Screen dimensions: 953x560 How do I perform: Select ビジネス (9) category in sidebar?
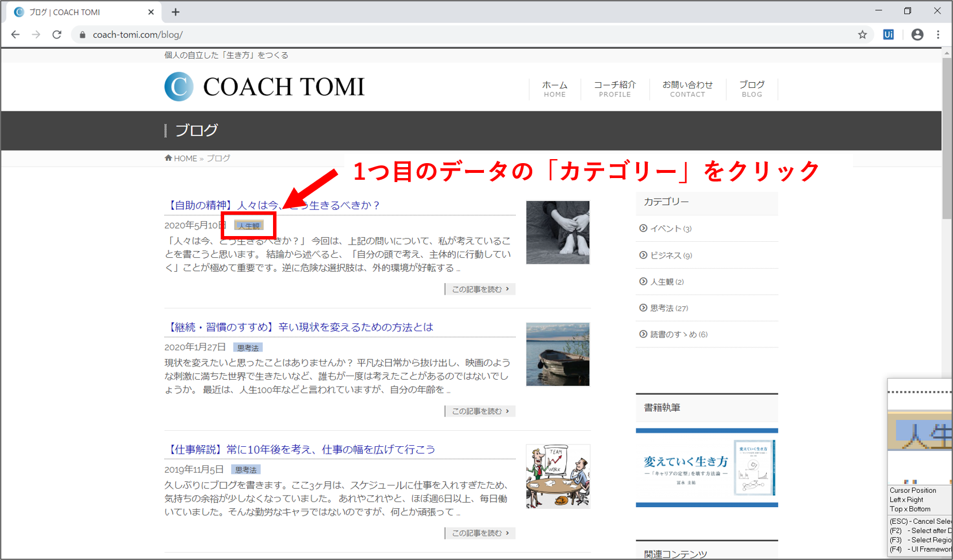pyautogui.click(x=670, y=255)
